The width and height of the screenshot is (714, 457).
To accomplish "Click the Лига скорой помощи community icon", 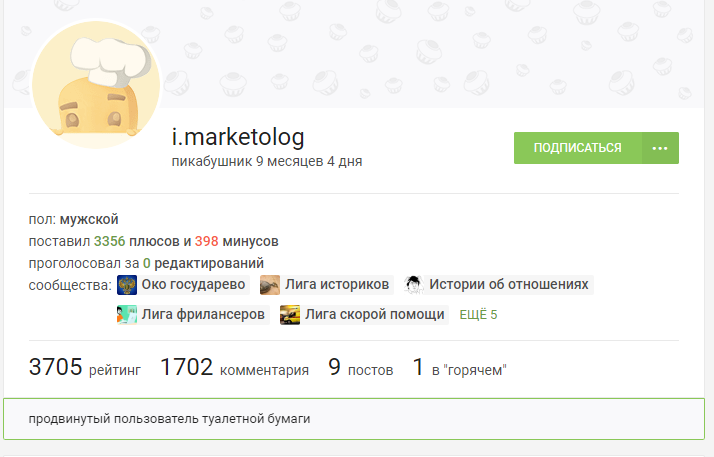I will 290,315.
